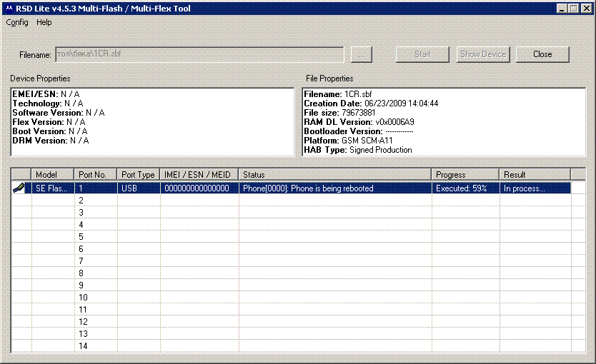Maximize the RSD Lite window
This screenshot has height=364, width=596.
tap(574, 9)
